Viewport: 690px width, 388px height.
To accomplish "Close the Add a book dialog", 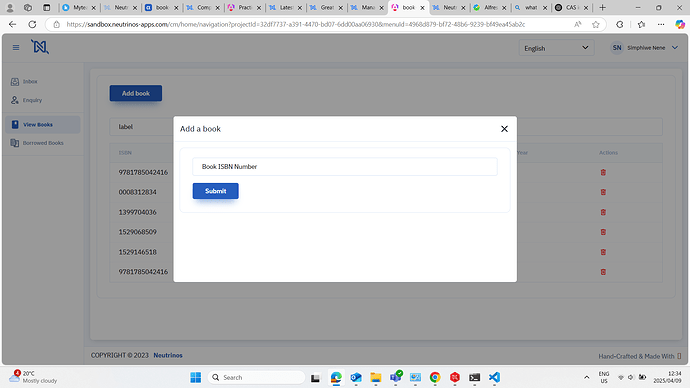I will pyautogui.click(x=504, y=129).
